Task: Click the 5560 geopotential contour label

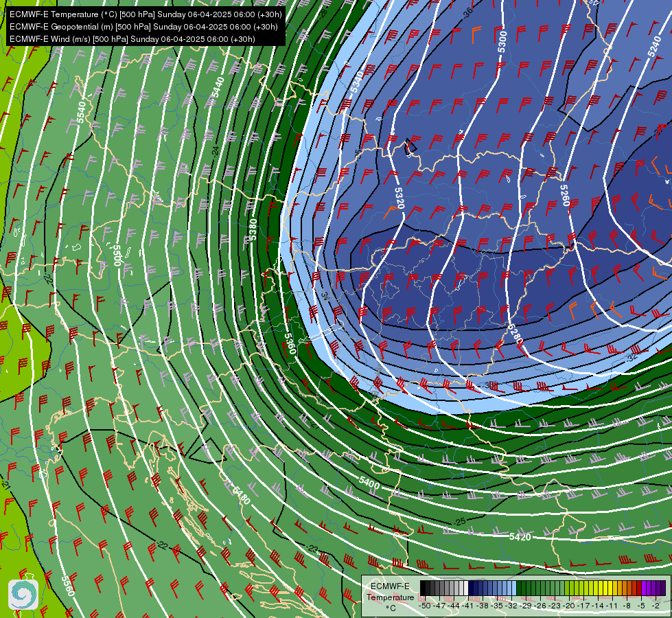Action: [x=68, y=586]
